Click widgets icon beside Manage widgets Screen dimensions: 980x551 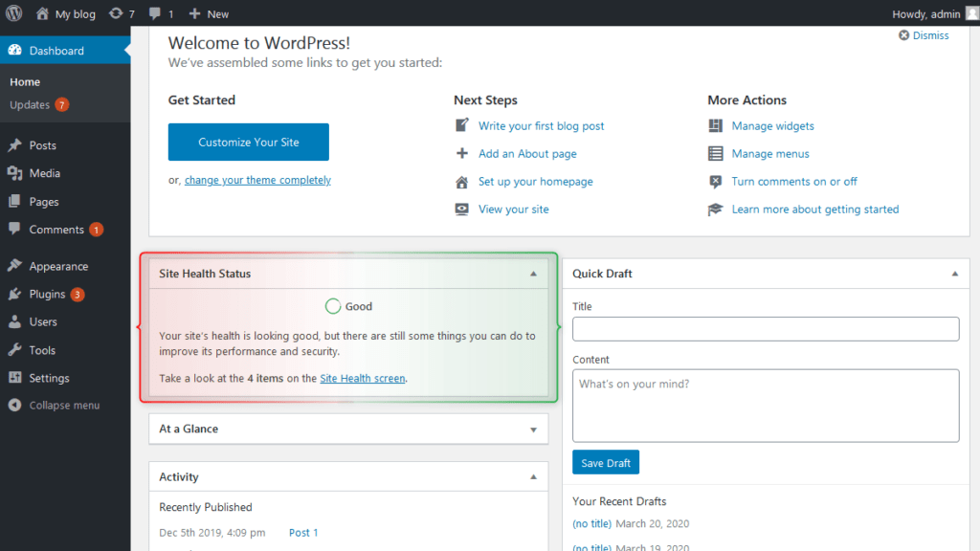click(716, 125)
